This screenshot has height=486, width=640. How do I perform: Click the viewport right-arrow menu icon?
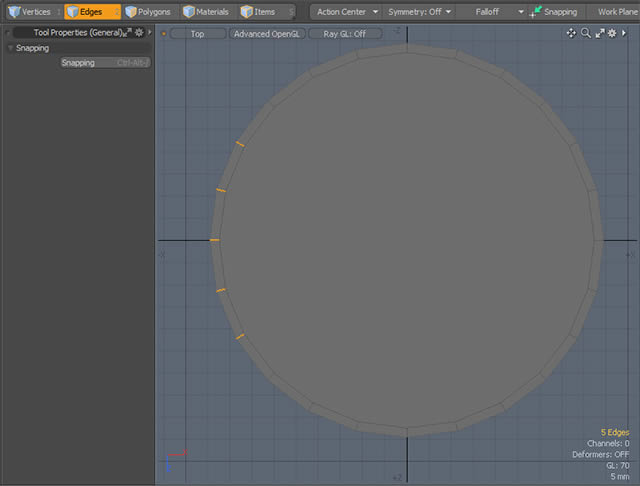[x=624, y=33]
